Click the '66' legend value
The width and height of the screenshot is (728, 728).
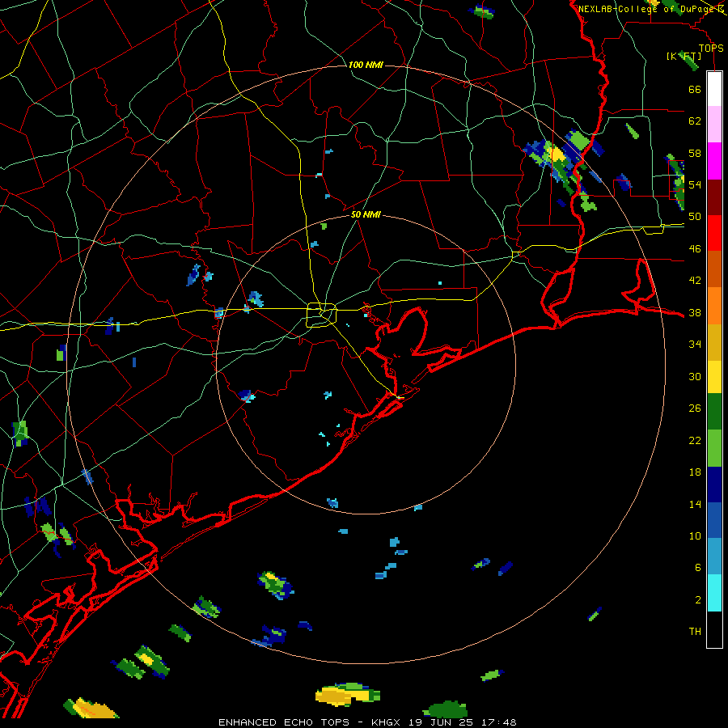pyautogui.click(x=695, y=89)
